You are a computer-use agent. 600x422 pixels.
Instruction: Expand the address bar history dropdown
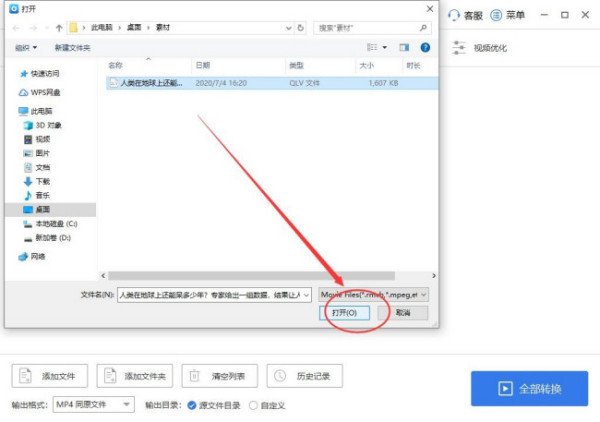point(289,28)
